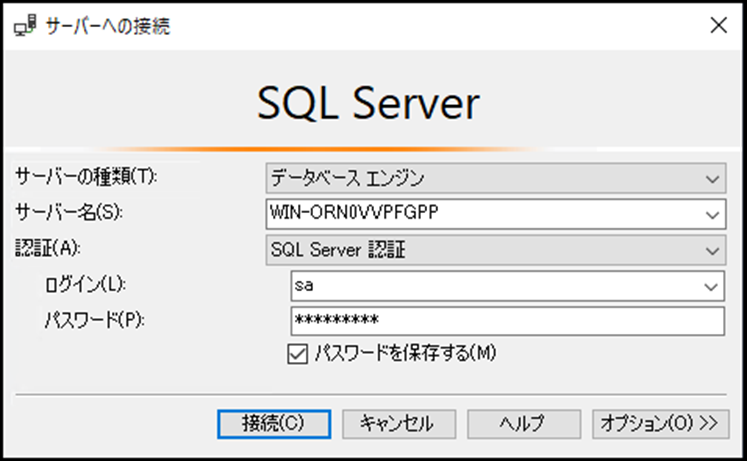Click the 接続(C) button
The height and width of the screenshot is (461, 747).
click(274, 424)
